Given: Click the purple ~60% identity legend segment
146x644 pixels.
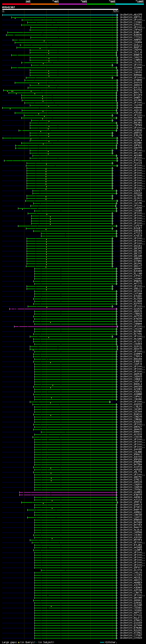Looking at the screenshot, I should pyautogui.click(x=73, y=4).
